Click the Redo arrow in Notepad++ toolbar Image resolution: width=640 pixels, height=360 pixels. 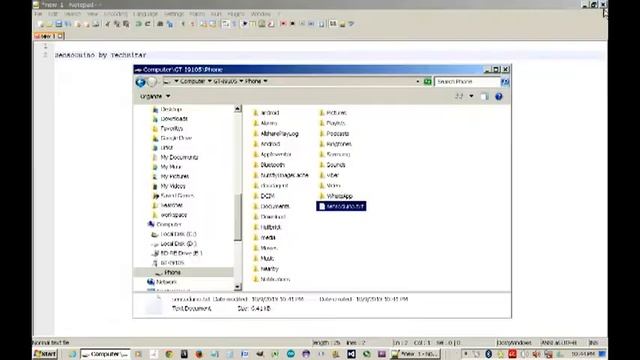(x=148, y=24)
